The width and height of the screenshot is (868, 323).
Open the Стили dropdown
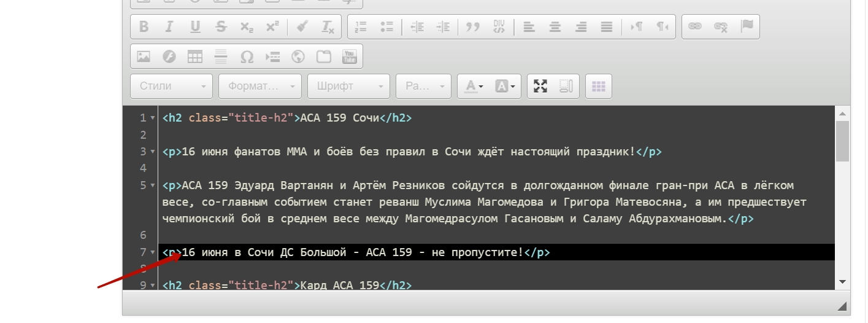[x=171, y=87]
